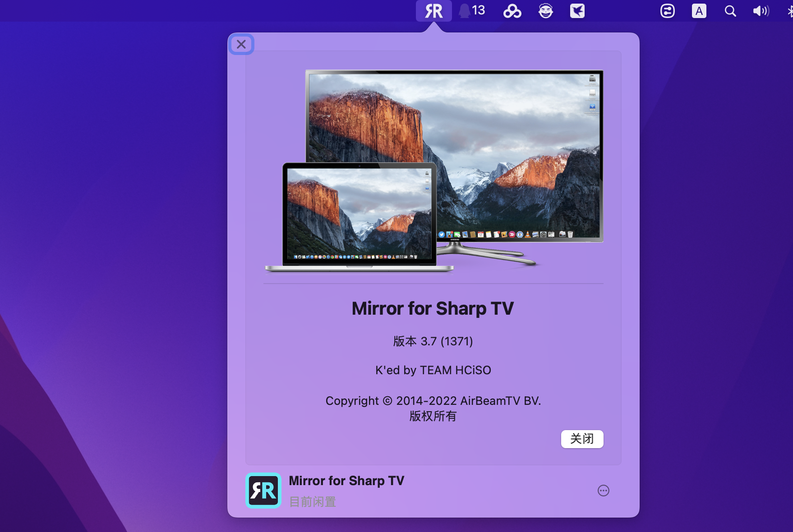The image size is (793, 532).
Task: Open the smiling face menu bar icon
Action: click(545, 11)
